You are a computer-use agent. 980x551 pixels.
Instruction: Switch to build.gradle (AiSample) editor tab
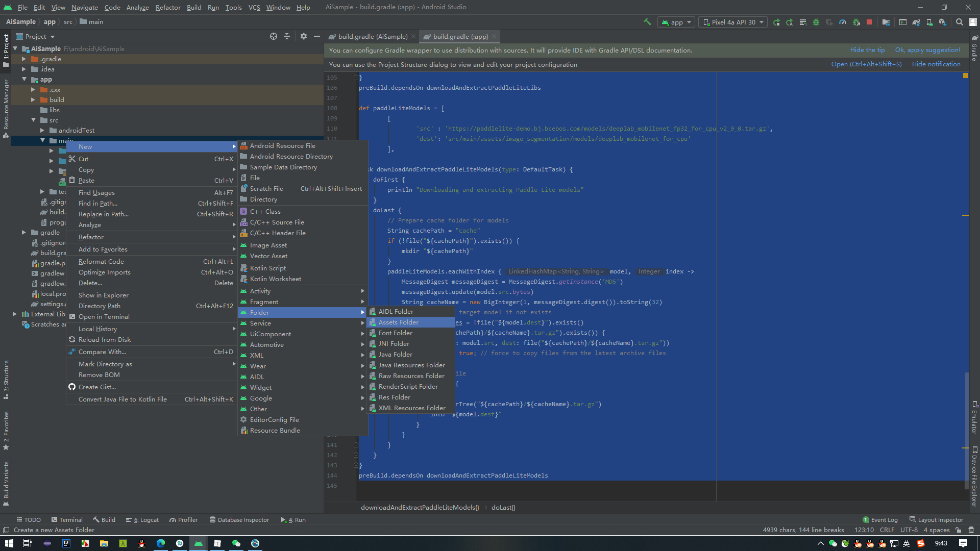(x=372, y=36)
